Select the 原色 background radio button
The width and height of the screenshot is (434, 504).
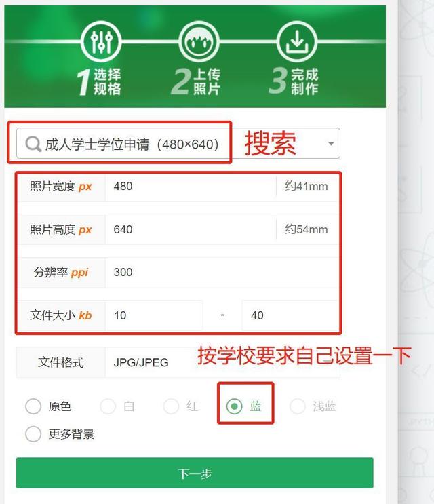pos(33,406)
